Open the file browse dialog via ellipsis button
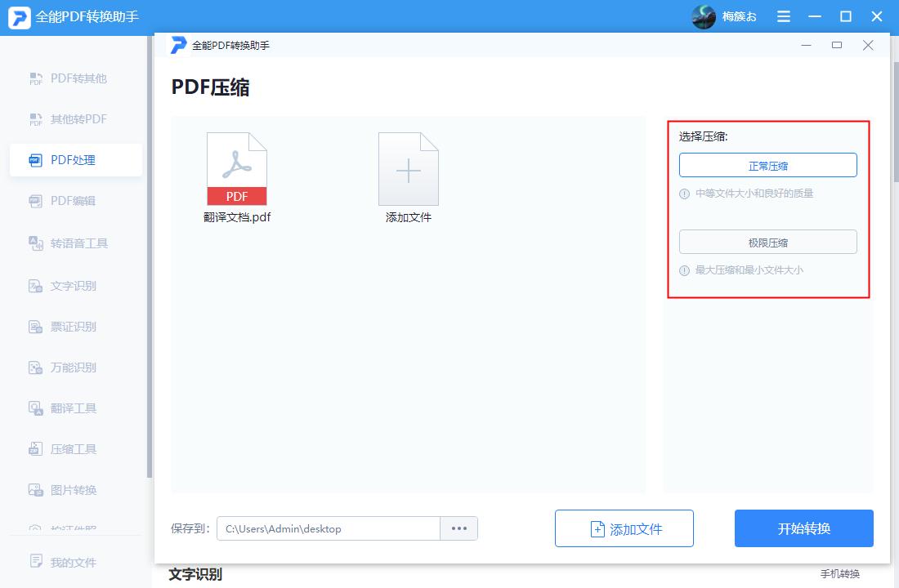Image resolution: width=899 pixels, height=588 pixels. (x=458, y=528)
